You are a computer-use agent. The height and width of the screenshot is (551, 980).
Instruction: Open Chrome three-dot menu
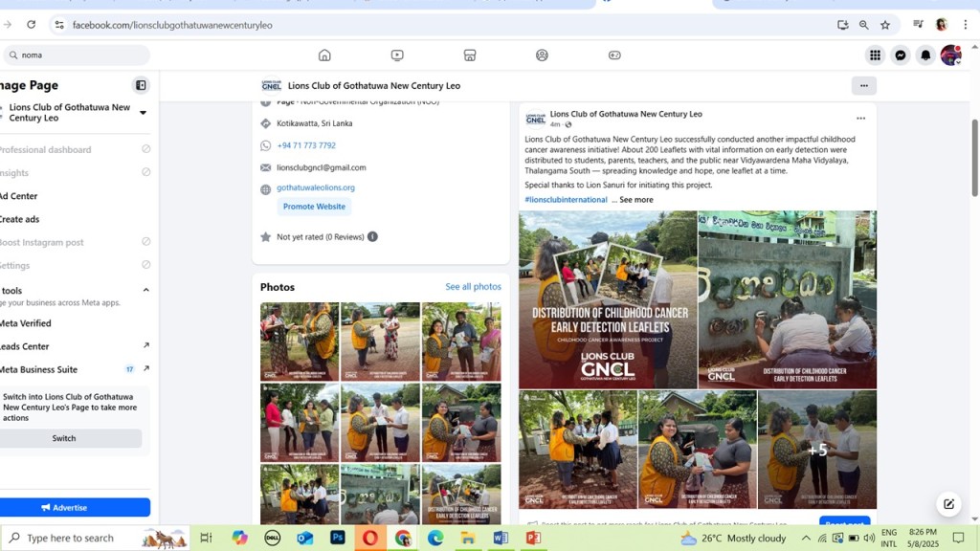click(965, 25)
